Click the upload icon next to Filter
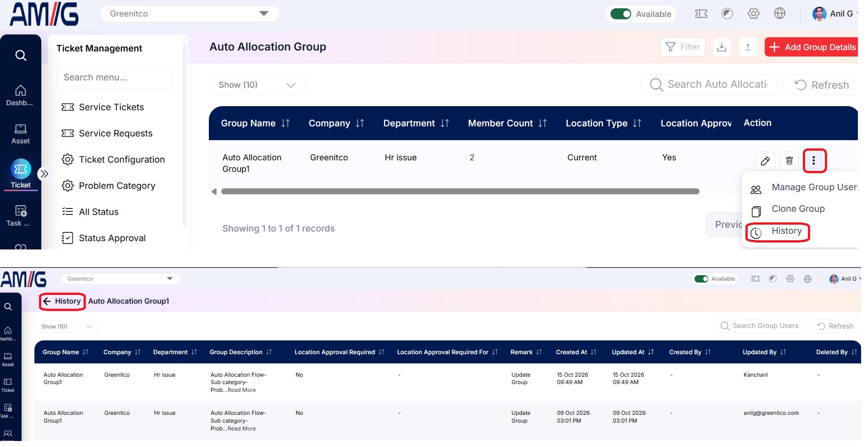This screenshot has width=868, height=447. (x=748, y=47)
